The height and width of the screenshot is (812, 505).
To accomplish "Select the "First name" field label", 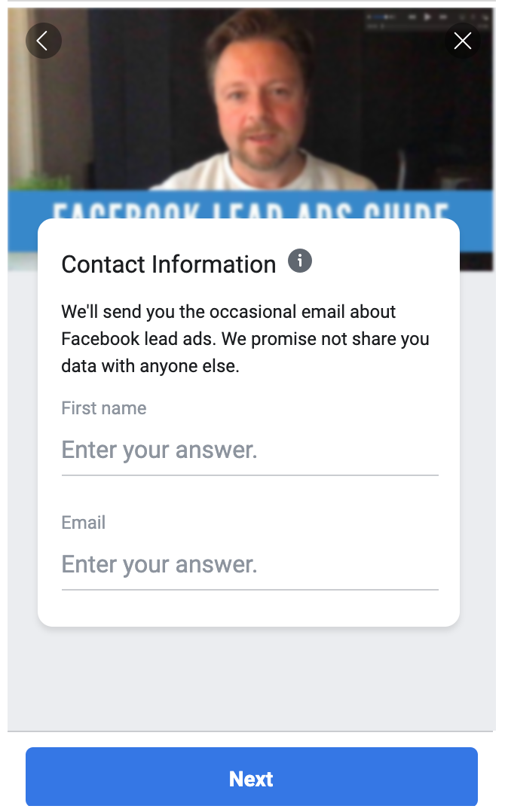I will tap(104, 408).
